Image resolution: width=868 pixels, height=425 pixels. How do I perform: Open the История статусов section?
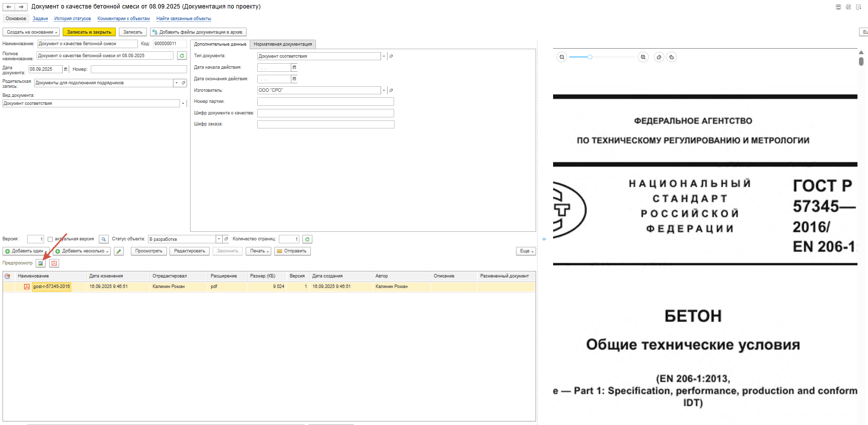point(73,19)
